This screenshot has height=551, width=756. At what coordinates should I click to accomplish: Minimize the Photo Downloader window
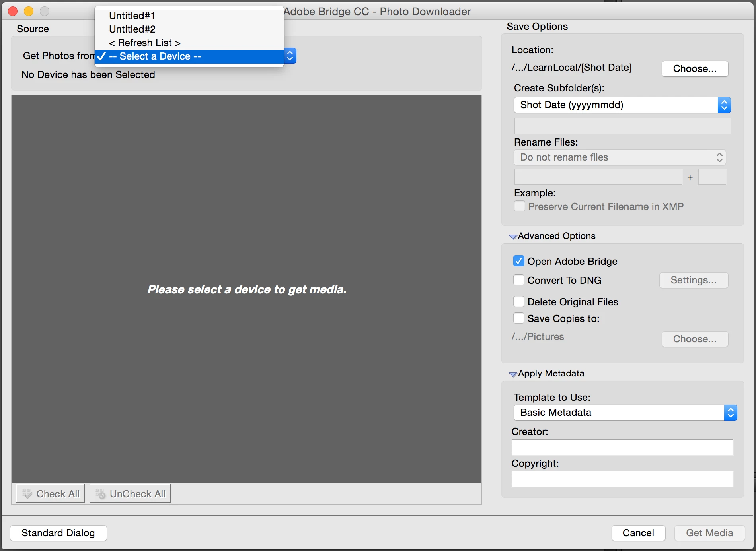click(x=29, y=11)
